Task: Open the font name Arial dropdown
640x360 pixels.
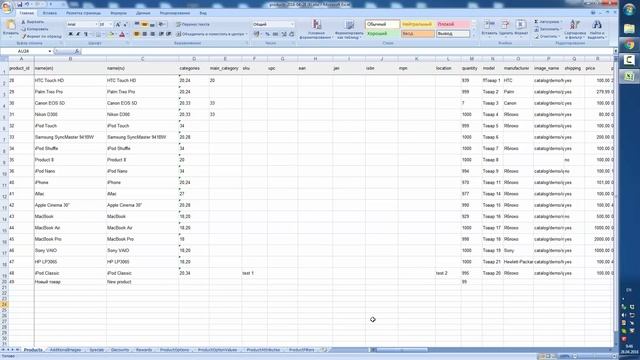Action: click(x=96, y=24)
